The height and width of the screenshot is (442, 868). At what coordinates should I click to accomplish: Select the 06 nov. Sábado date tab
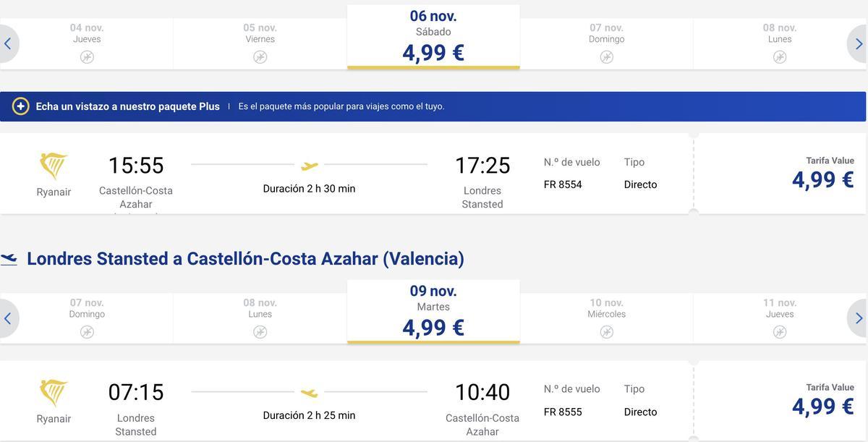pos(433,37)
